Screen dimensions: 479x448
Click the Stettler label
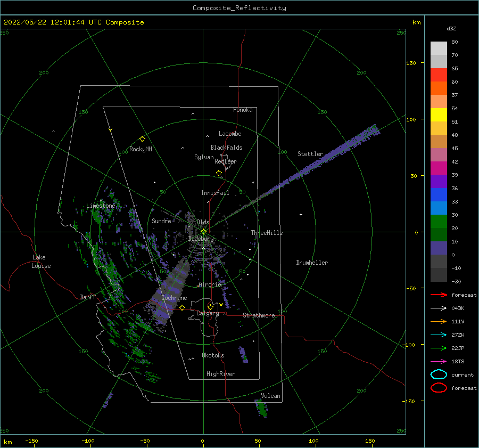point(310,154)
